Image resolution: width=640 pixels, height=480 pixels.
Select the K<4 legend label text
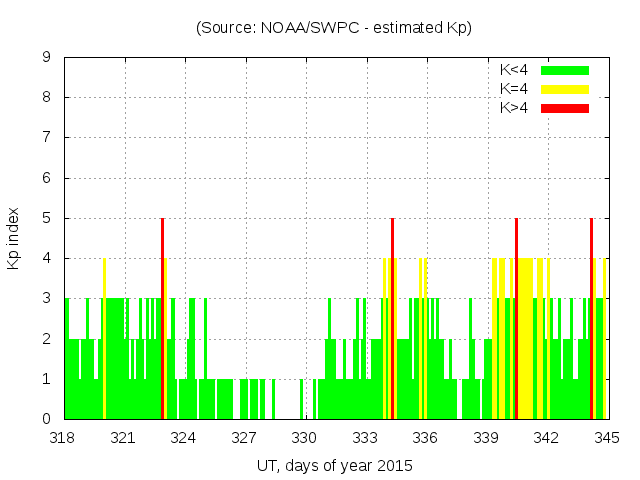(x=515, y=71)
